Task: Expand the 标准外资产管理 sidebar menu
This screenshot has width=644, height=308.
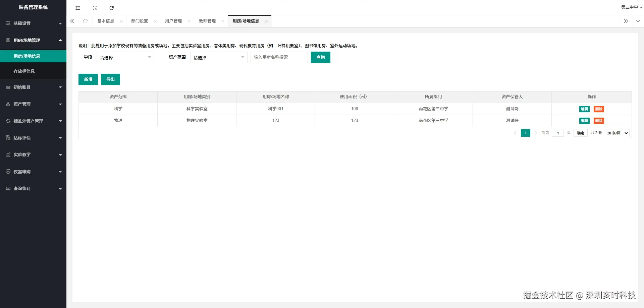Action: tap(33, 121)
